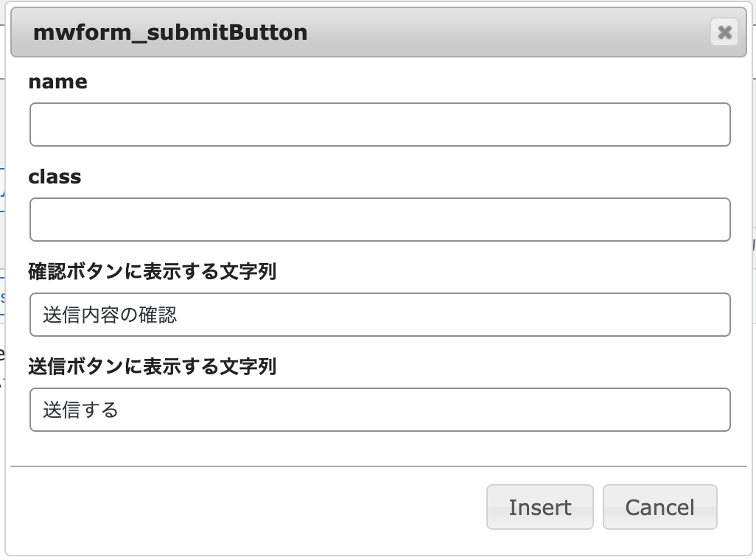Focus the empty class text field
Image resolution: width=756 pixels, height=560 pixels.
pyautogui.click(x=380, y=220)
